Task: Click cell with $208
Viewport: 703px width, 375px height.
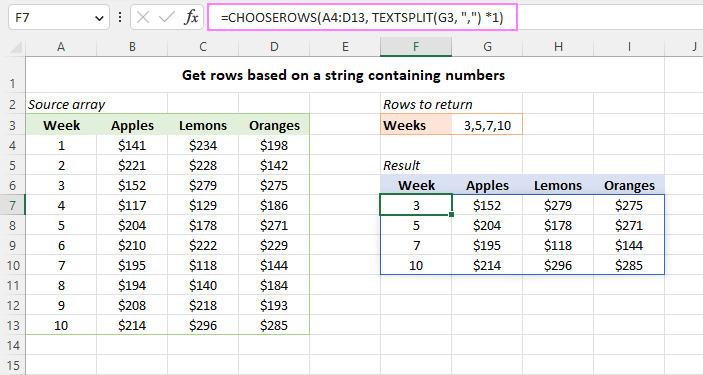Action: pyautogui.click(x=132, y=305)
